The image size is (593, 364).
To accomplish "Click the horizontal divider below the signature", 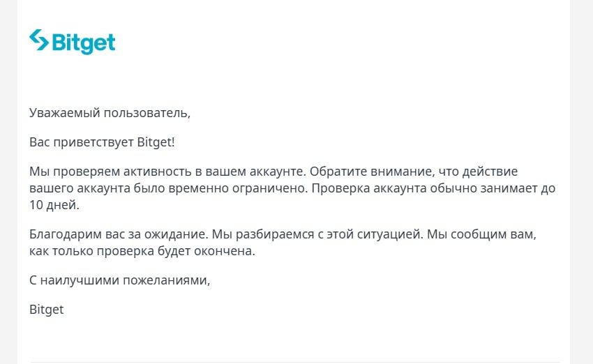I will pos(295,362).
